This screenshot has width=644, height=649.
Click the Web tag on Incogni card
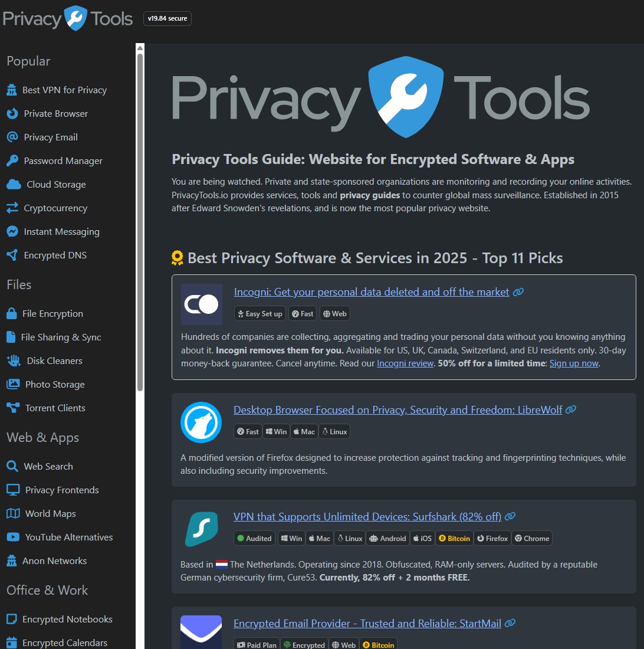(x=334, y=314)
